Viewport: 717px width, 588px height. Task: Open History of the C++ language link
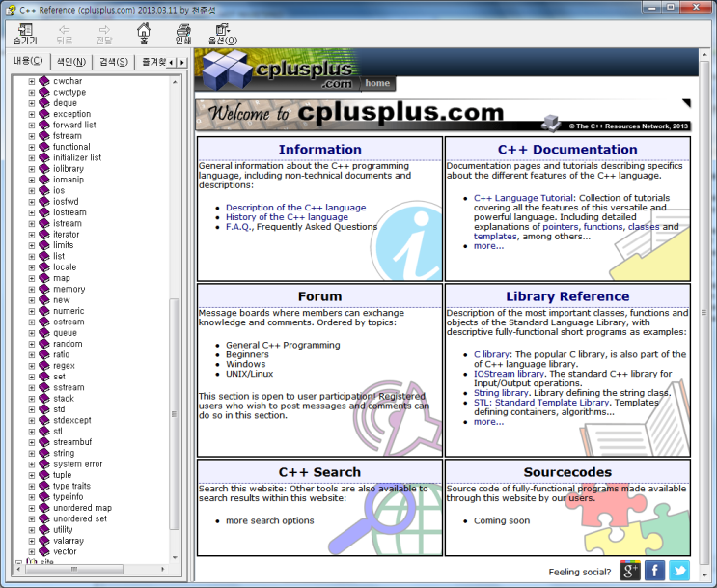click(x=287, y=217)
